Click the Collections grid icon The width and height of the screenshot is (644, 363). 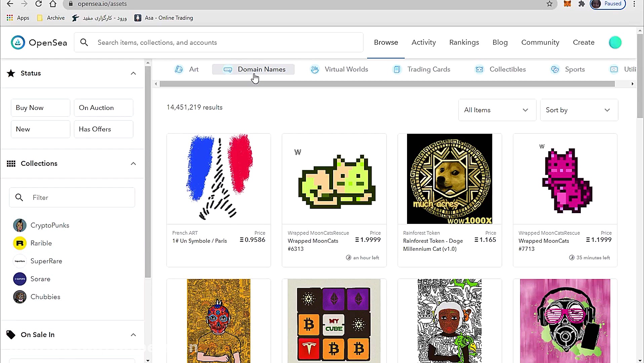pyautogui.click(x=11, y=163)
